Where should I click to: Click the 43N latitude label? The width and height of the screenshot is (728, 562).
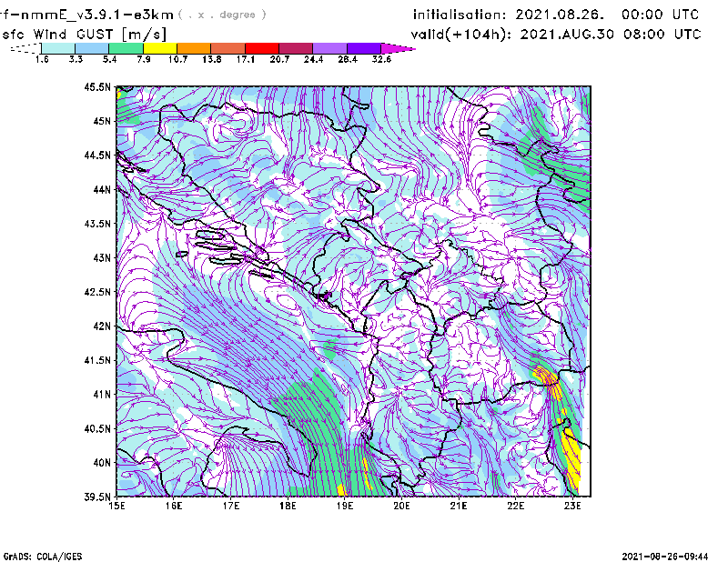point(102,257)
